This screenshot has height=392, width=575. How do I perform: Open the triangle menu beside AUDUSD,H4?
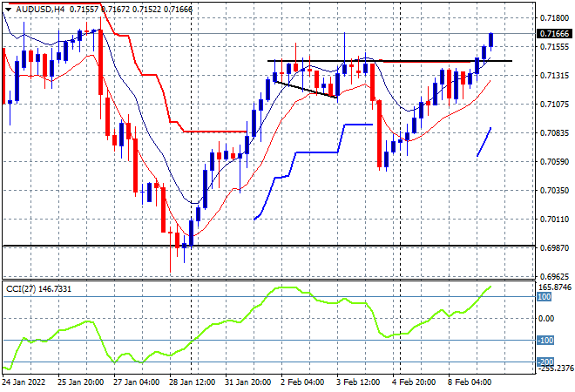[8, 10]
